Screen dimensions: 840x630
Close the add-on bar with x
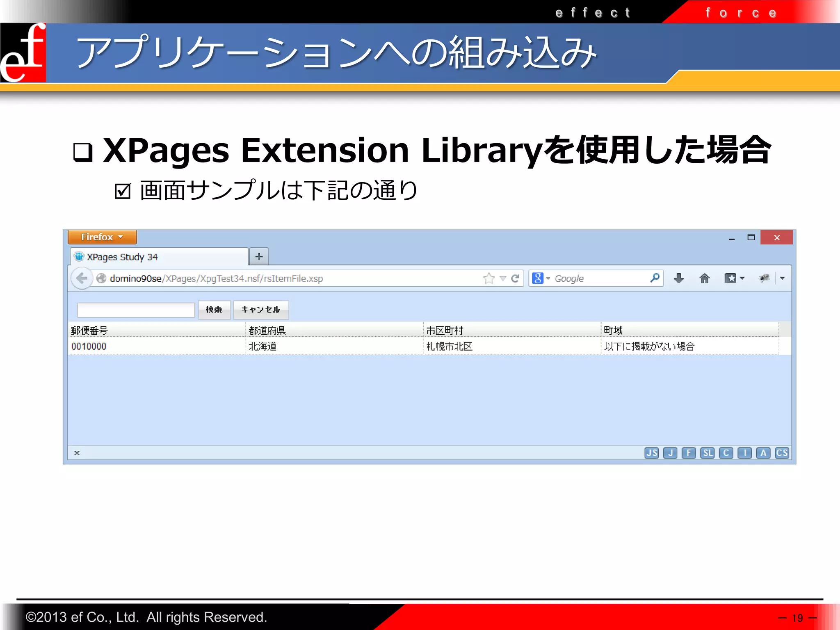pyautogui.click(x=77, y=453)
